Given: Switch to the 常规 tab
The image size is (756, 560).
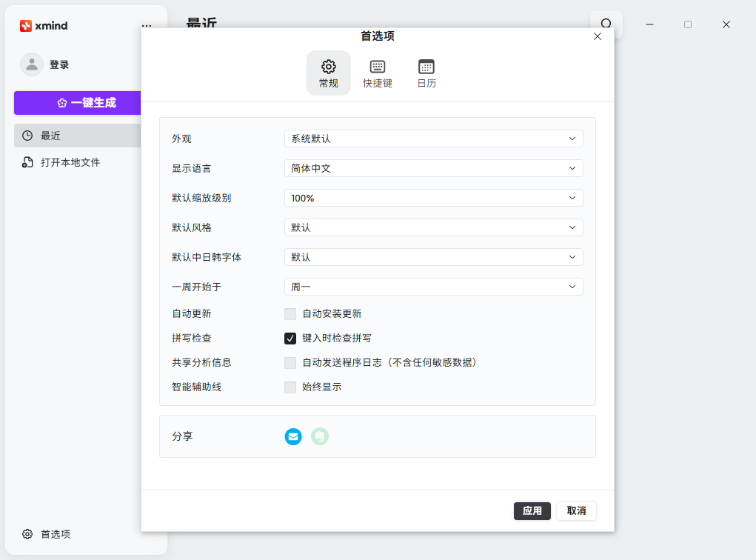Looking at the screenshot, I should pyautogui.click(x=328, y=73).
